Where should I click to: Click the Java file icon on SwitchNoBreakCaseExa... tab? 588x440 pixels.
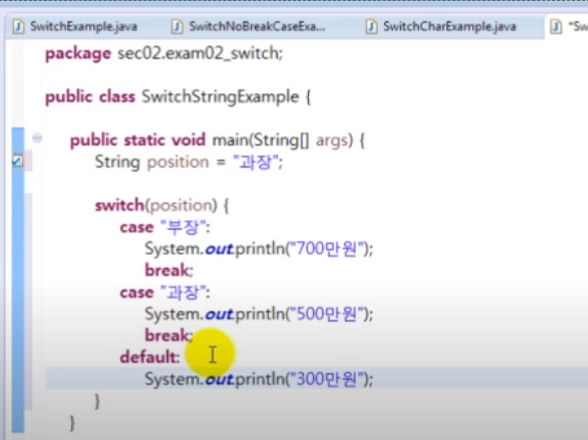pyautogui.click(x=177, y=27)
